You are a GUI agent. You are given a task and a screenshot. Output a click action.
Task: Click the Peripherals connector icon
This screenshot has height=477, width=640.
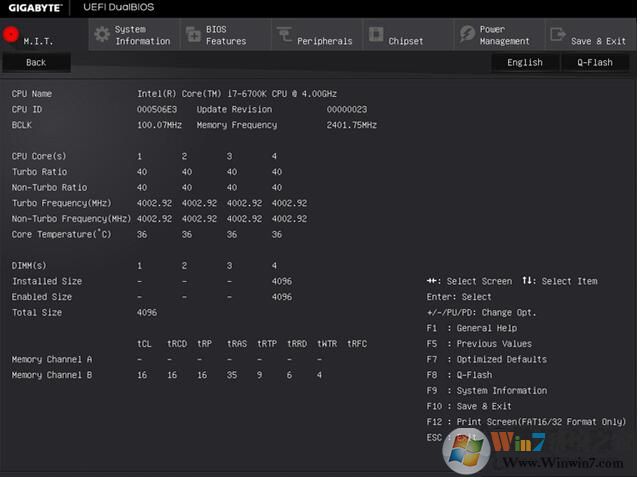[x=284, y=34]
